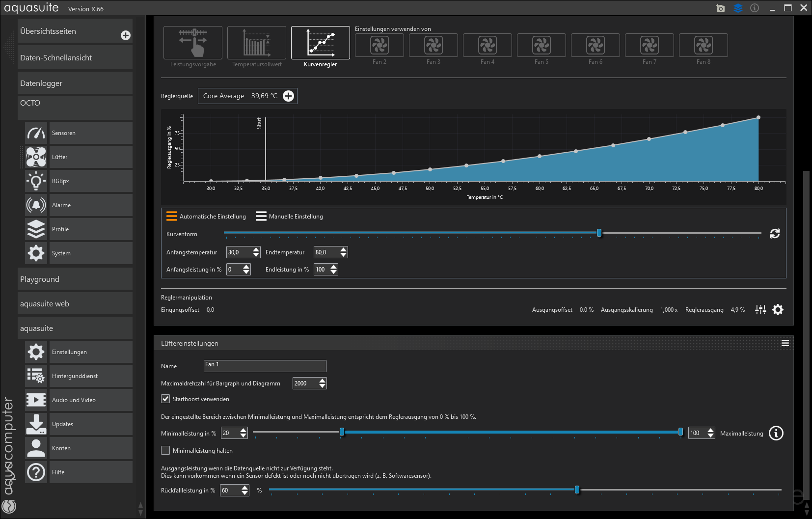Select the Kurvenregler controller mode icon
The image size is (812, 519).
(320, 43)
